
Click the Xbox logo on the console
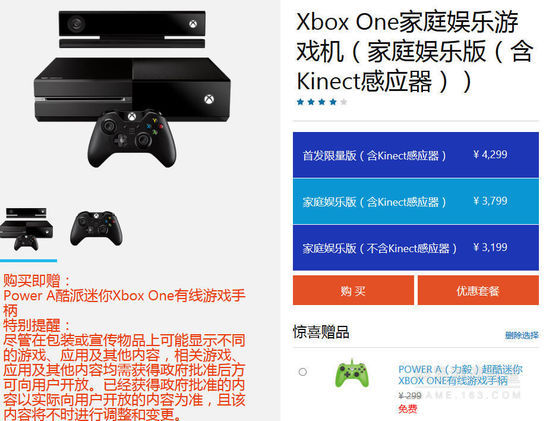point(209,99)
